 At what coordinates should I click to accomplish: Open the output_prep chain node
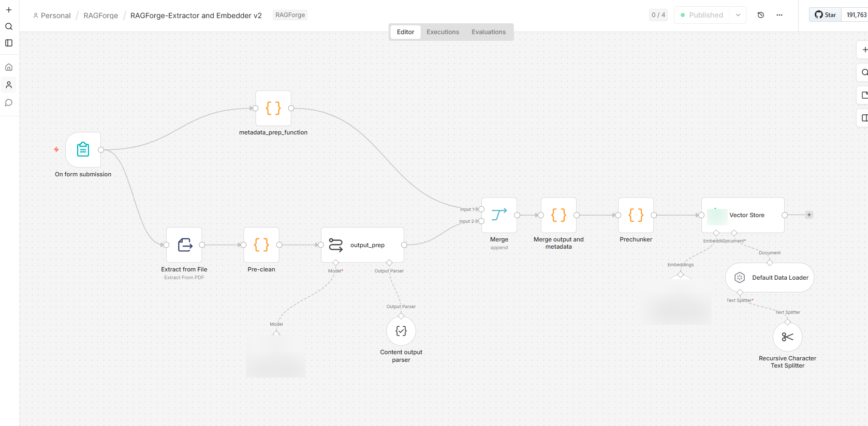[362, 245]
